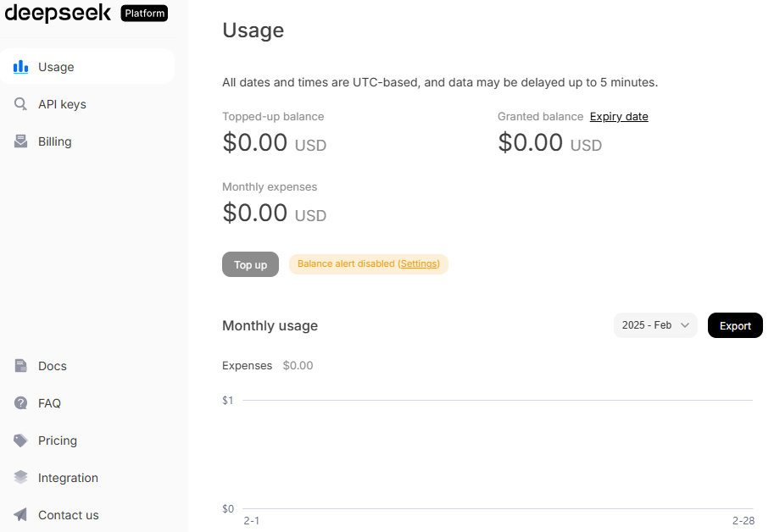Click the Pricing tag icon
The height and width of the screenshot is (532, 774).
21,441
